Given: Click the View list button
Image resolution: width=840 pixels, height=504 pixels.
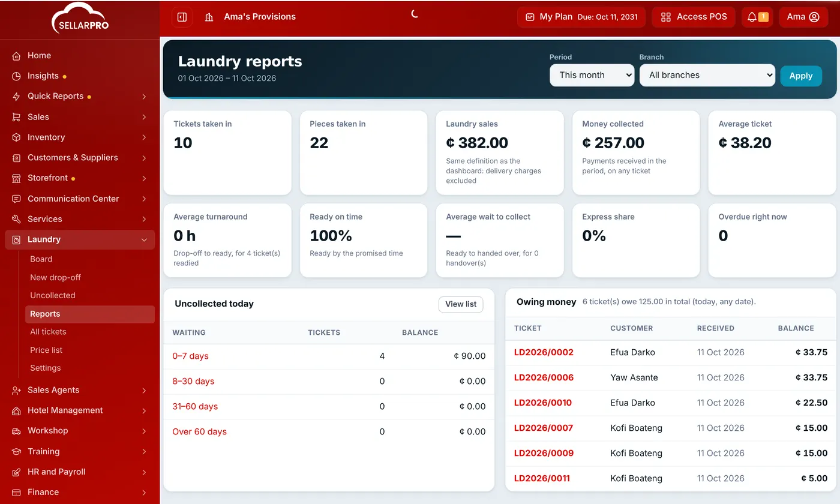Looking at the screenshot, I should [x=461, y=304].
